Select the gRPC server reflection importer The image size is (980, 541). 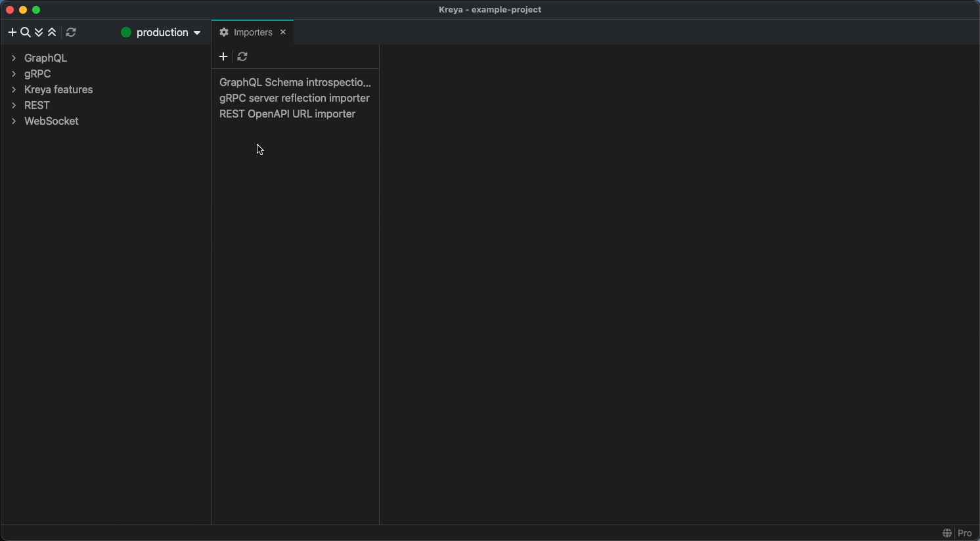pyautogui.click(x=294, y=98)
